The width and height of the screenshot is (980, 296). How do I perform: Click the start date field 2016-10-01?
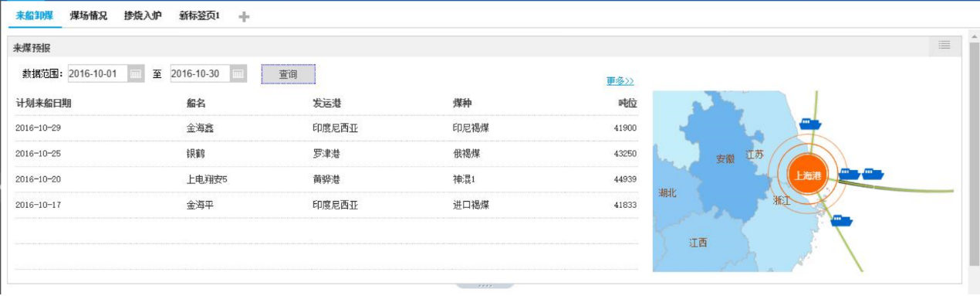(x=98, y=74)
